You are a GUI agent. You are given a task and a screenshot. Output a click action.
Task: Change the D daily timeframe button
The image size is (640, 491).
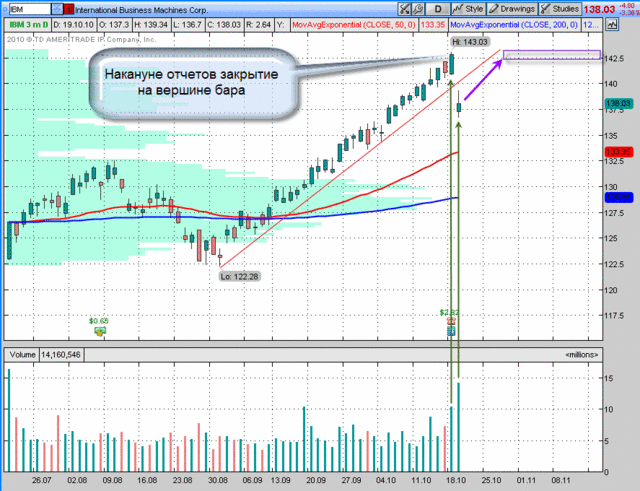click(438, 9)
